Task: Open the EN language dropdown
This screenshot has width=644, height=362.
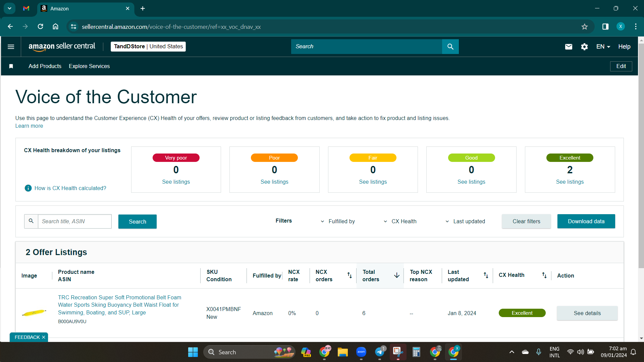Action: (603, 47)
